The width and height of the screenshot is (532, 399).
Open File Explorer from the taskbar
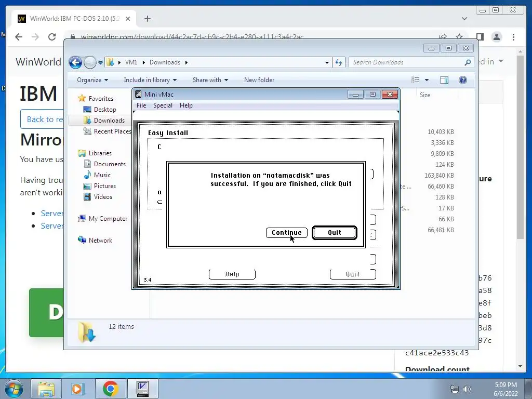click(x=46, y=389)
